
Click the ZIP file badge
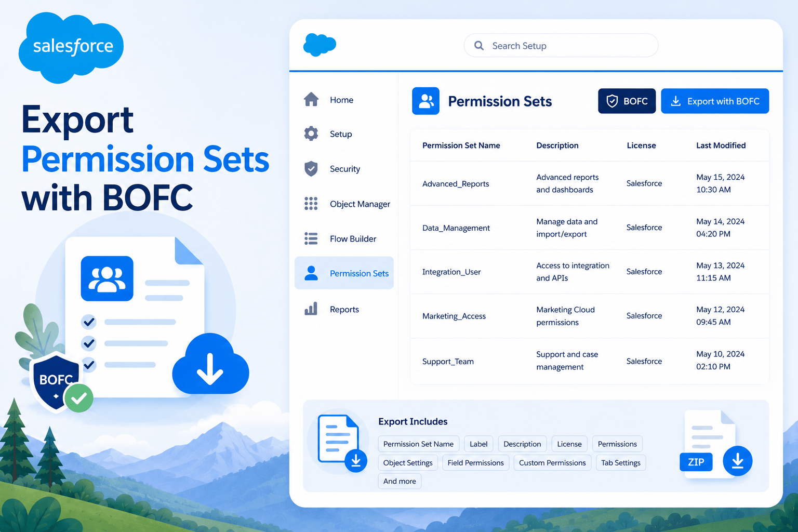point(696,462)
